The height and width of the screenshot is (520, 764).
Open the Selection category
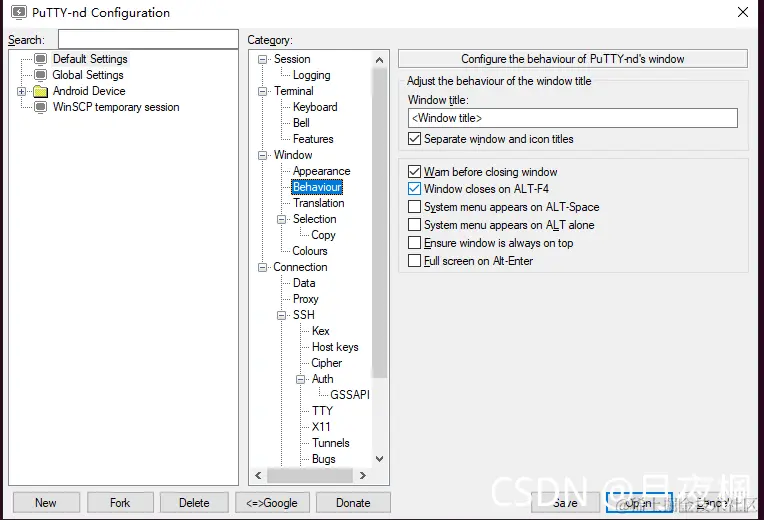coord(314,219)
